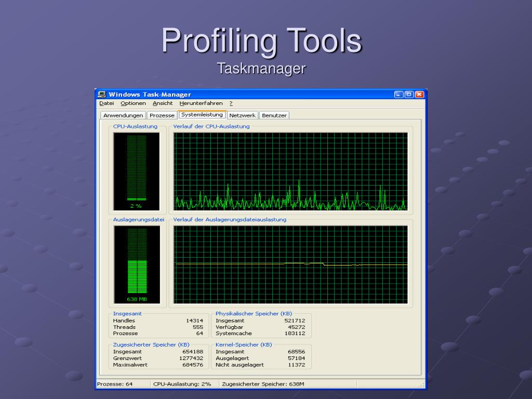532x399 pixels.
Task: Click committed memory Insgesamt value 654188
Action: click(x=193, y=352)
